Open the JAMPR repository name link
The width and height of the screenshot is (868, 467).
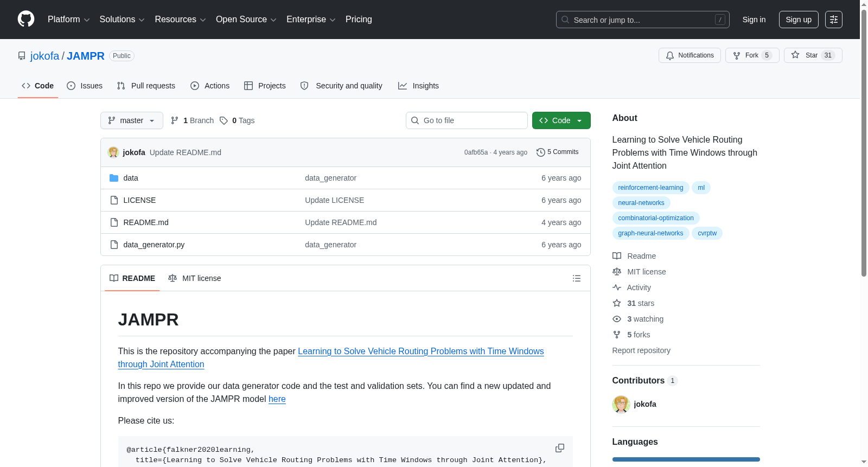pos(86,56)
